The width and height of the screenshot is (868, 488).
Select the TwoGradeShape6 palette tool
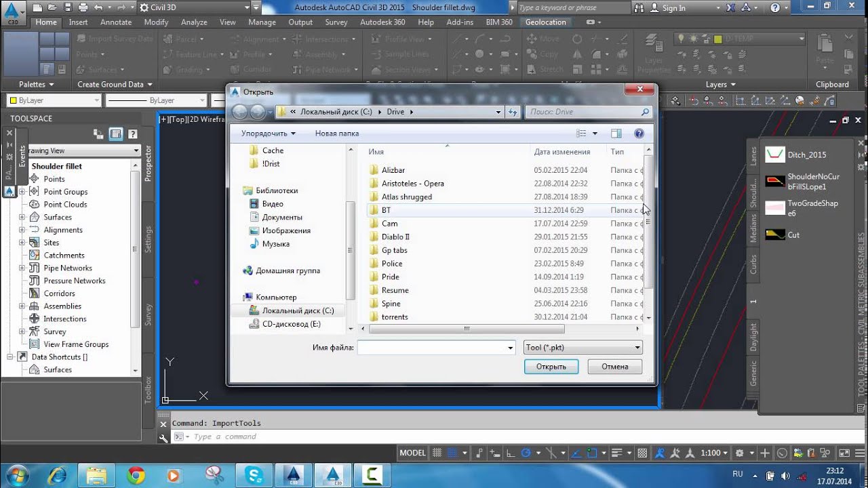coord(775,208)
